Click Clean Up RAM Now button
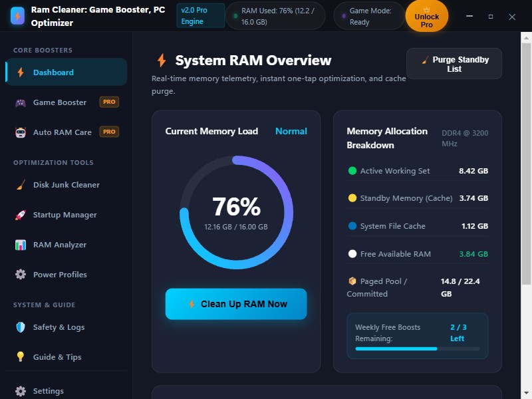Image resolution: width=532 pixels, height=399 pixels. pos(236,304)
